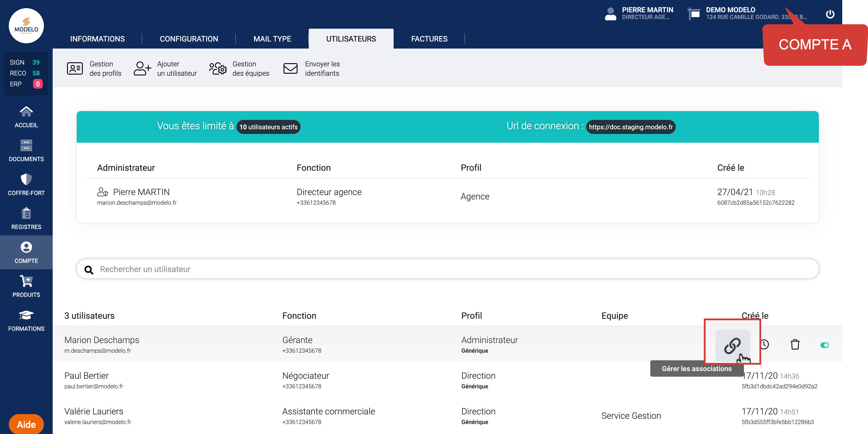Screen dimensions: 868x434
Task: Delete Marion Deschamps with trash icon
Action: [795, 345]
